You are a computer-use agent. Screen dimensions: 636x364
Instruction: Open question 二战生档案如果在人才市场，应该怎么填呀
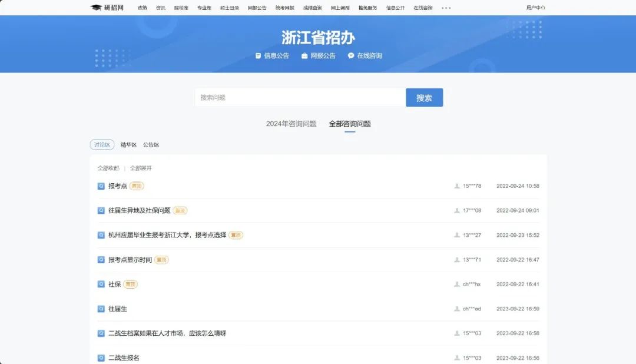pos(167,333)
